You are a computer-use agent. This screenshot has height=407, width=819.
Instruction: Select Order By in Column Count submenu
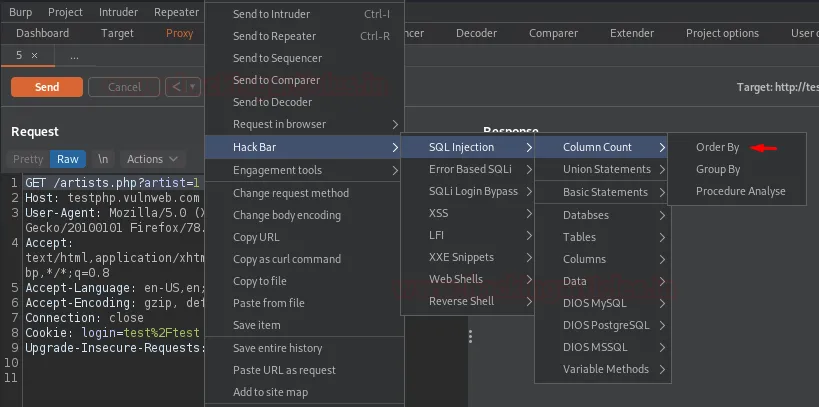click(x=717, y=147)
